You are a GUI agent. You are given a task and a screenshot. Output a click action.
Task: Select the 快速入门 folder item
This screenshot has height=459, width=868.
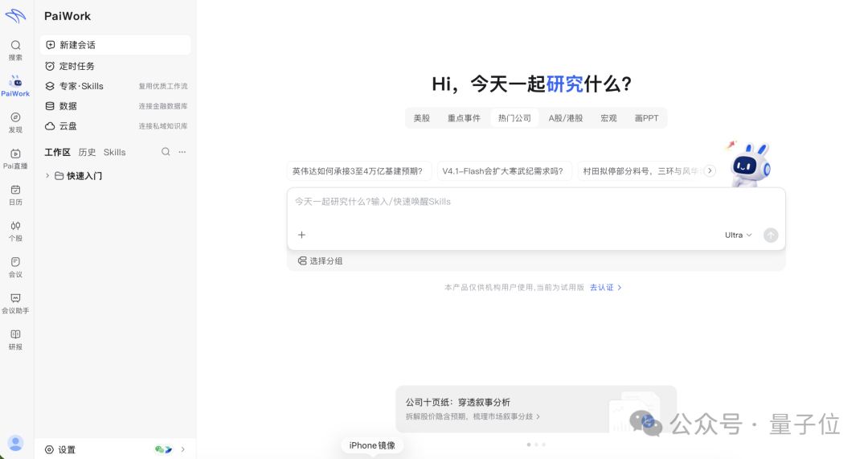point(78,175)
